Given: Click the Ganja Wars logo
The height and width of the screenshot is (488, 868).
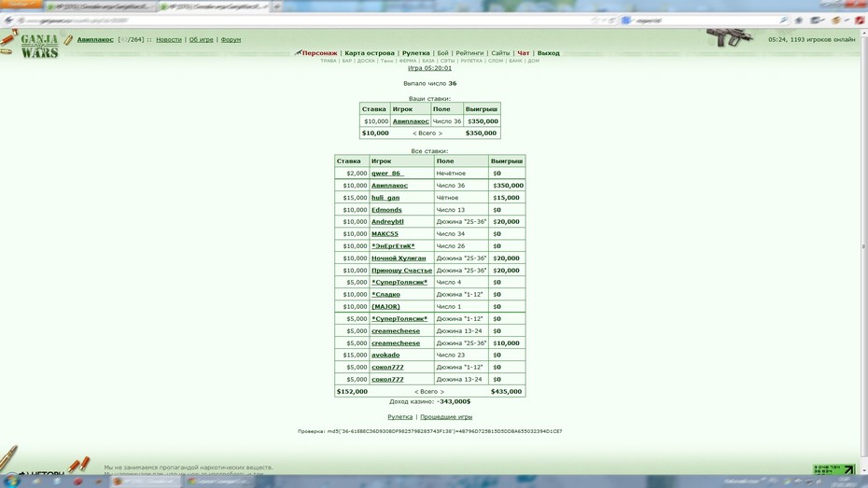Looking at the screenshot, I should (x=39, y=46).
